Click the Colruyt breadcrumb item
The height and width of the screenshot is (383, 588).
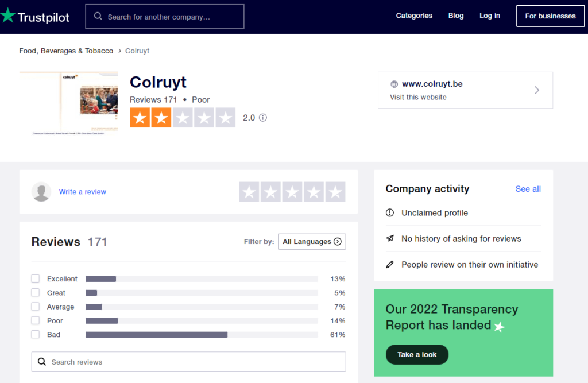tap(137, 51)
